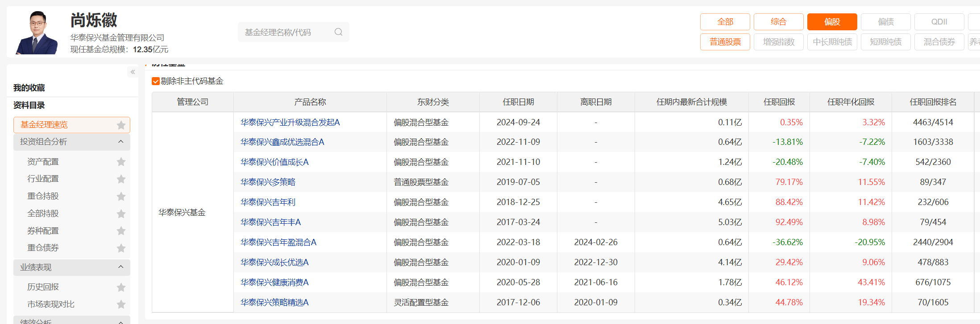Open 基金经理速览 in the sidebar
The height and width of the screenshot is (324, 980).
[44, 125]
